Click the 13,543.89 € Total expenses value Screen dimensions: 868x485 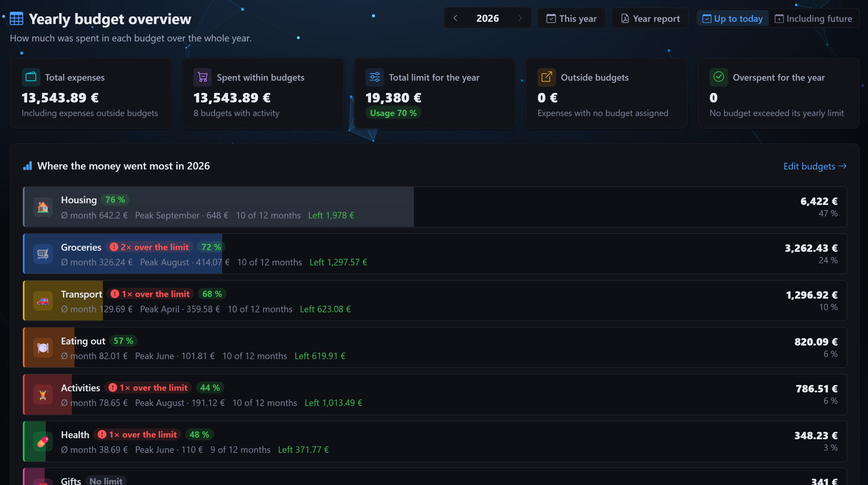(x=60, y=97)
